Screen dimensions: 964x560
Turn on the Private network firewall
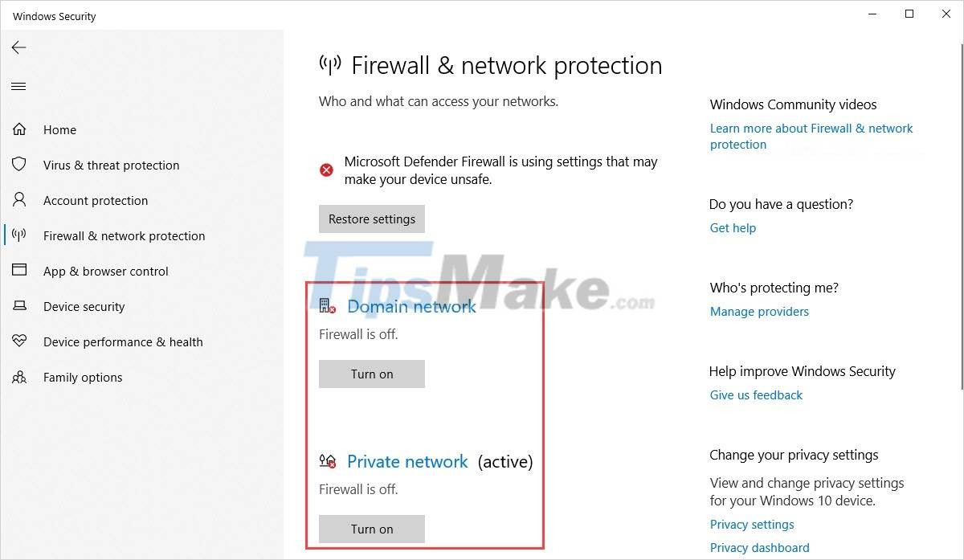(371, 529)
